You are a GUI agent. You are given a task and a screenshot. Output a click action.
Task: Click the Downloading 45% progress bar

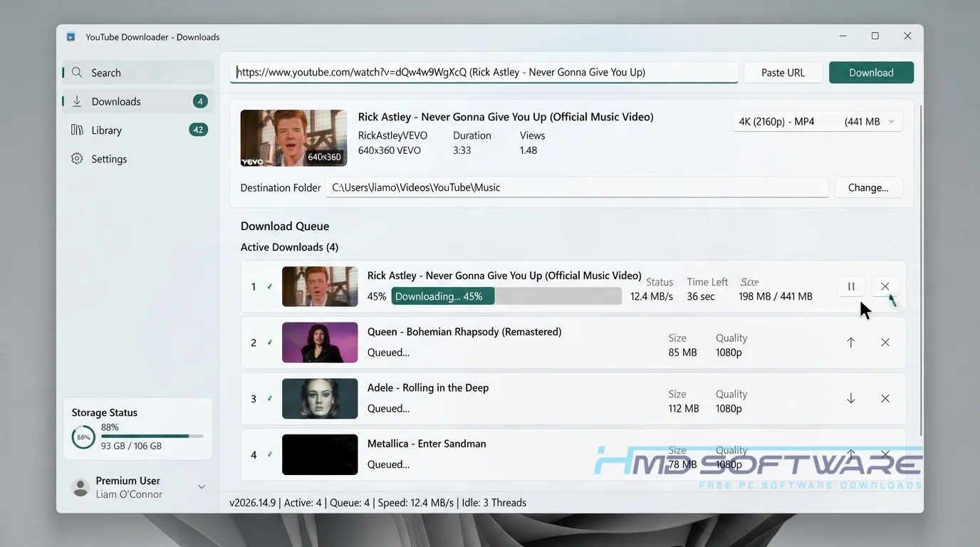coord(506,296)
